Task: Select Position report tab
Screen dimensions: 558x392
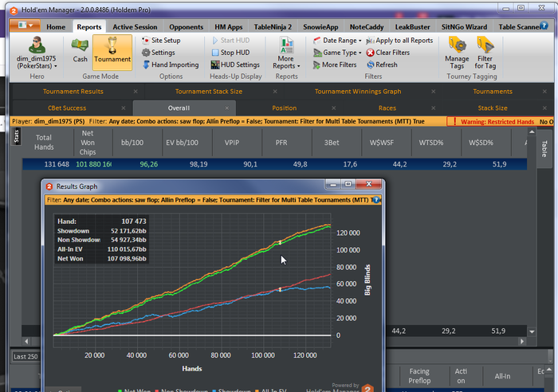Action: (284, 108)
